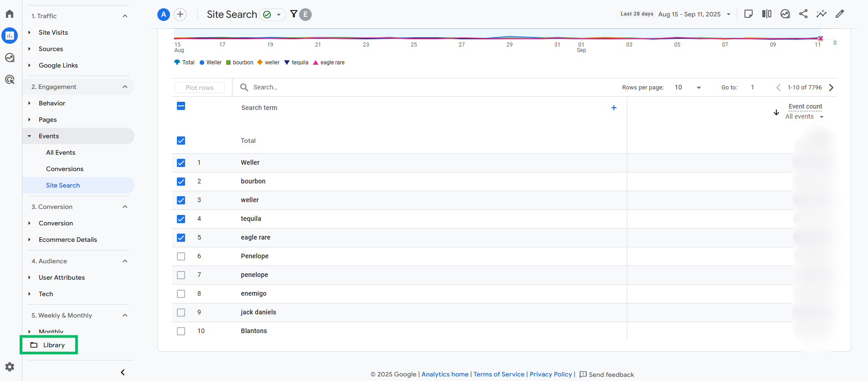
Task: Select Conversions report
Action: coord(65,169)
